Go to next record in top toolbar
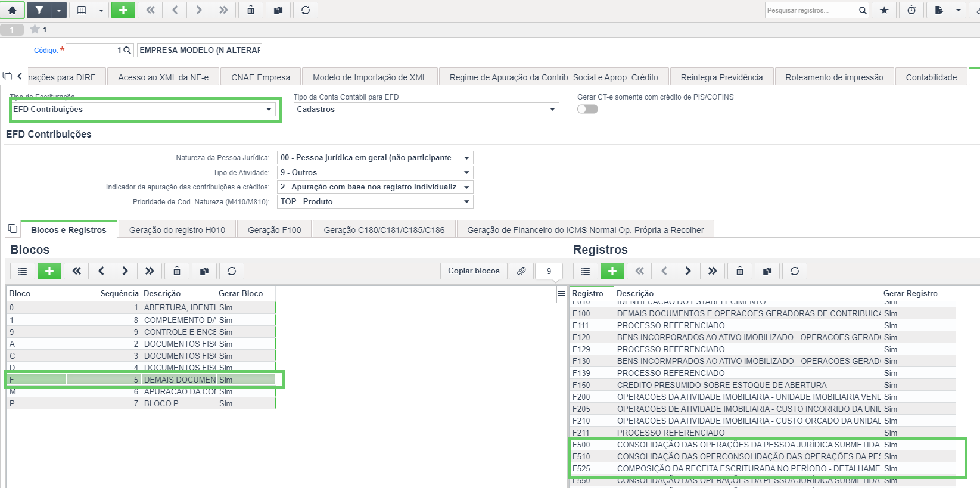980x488 pixels. coord(199,10)
